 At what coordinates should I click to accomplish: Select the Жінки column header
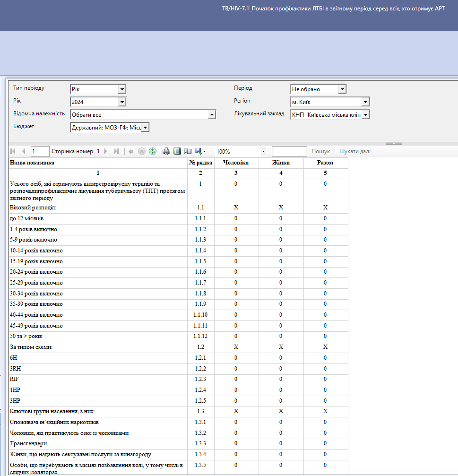click(x=281, y=163)
